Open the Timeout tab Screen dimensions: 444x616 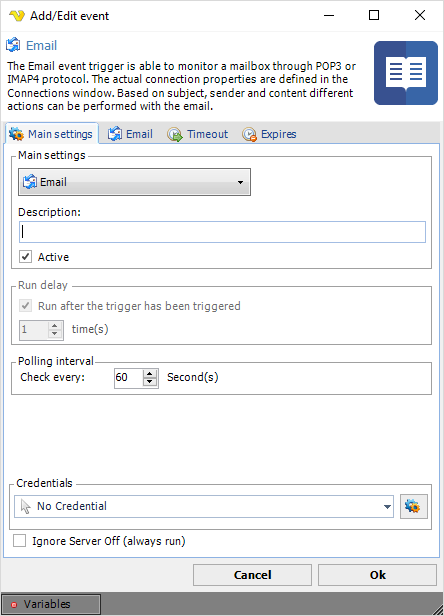click(x=198, y=134)
